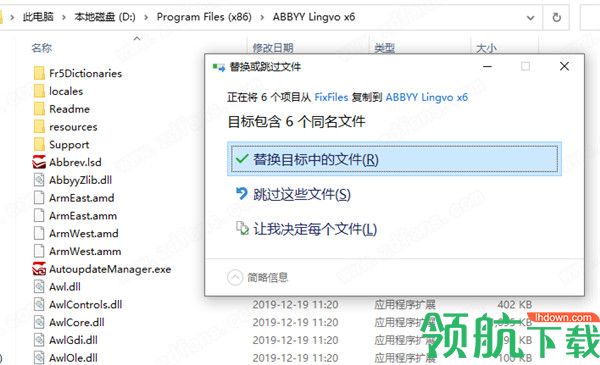Open the FixFiles source folder link
600x365 pixels.
coord(331,97)
